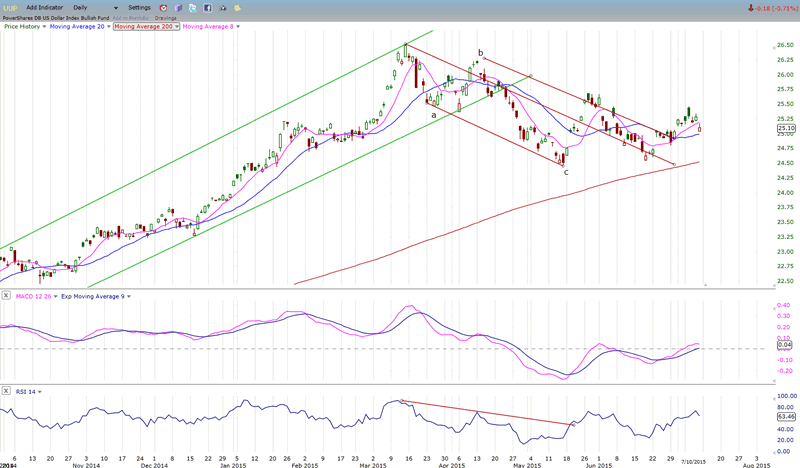Click the blue book icon beside alarm clock

[x=179, y=7]
